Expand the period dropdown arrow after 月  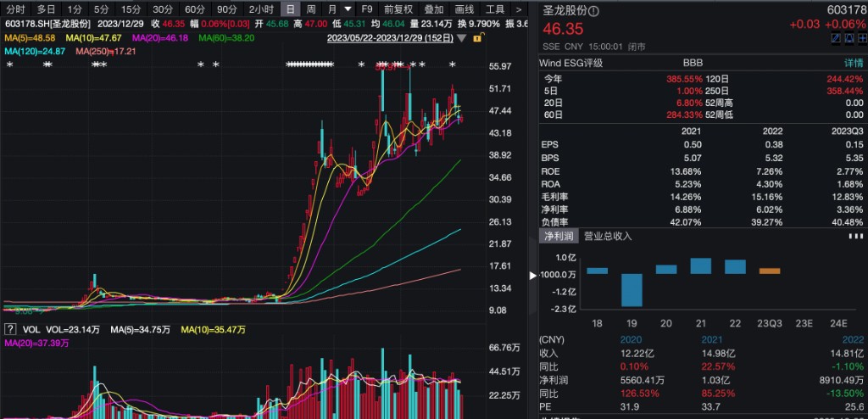(348, 8)
